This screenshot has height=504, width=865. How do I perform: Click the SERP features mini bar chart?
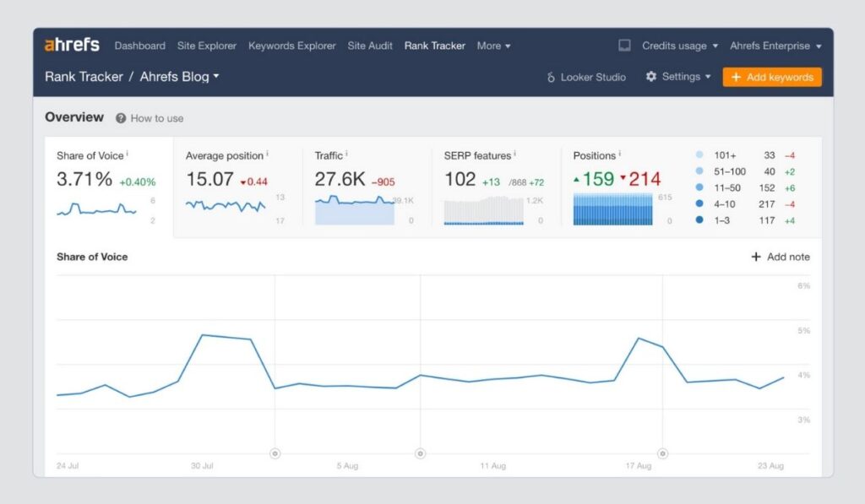pos(484,210)
